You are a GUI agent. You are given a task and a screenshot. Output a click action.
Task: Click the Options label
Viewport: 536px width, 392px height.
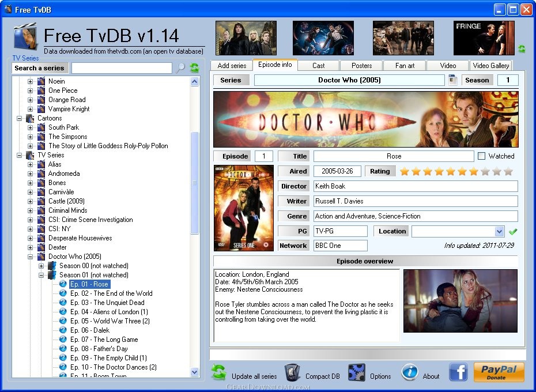tap(380, 376)
